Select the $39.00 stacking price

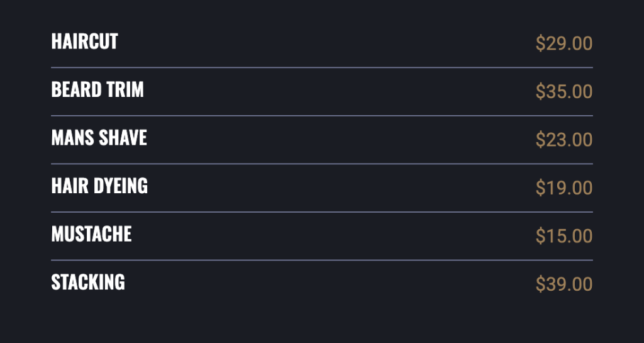click(563, 284)
